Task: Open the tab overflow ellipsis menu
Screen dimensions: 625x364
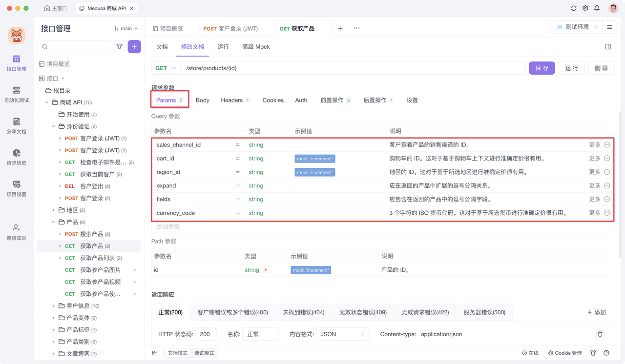Action: pyautogui.click(x=356, y=28)
